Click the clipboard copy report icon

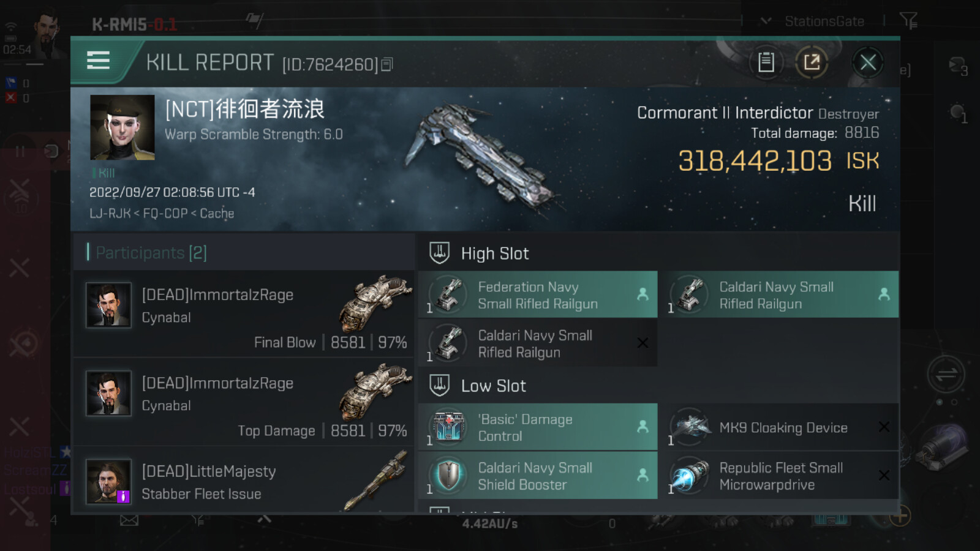tap(766, 62)
